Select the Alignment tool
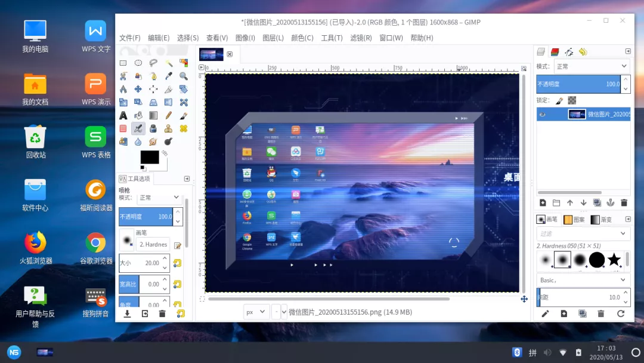The width and height of the screenshot is (644, 363). 153,89
